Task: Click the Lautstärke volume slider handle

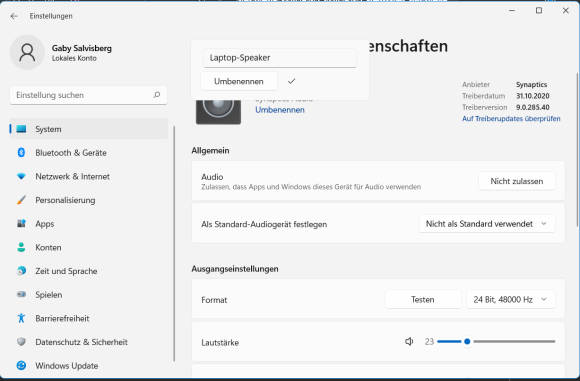Action: pos(467,341)
